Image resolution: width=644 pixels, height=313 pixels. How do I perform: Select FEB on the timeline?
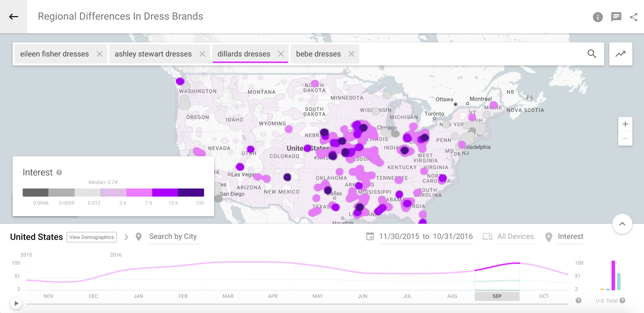(x=183, y=296)
